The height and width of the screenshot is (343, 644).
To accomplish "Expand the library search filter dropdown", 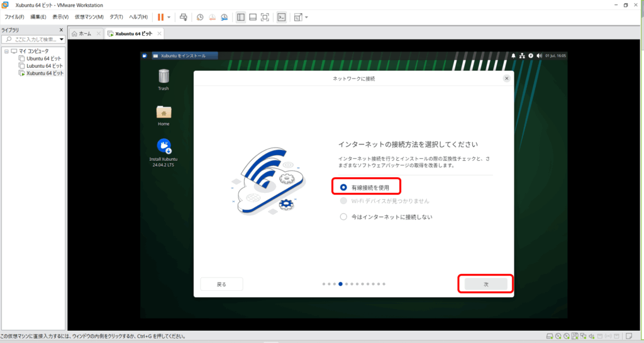I will pyautogui.click(x=62, y=40).
